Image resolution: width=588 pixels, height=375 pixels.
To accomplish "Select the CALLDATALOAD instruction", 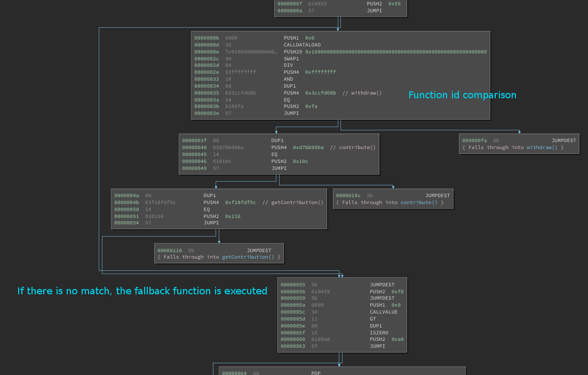I will (x=302, y=45).
